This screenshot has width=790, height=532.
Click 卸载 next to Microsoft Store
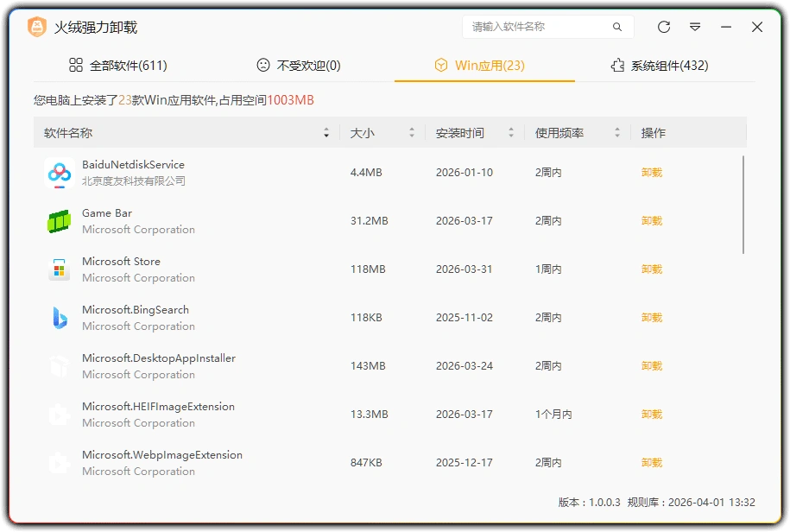coord(651,269)
